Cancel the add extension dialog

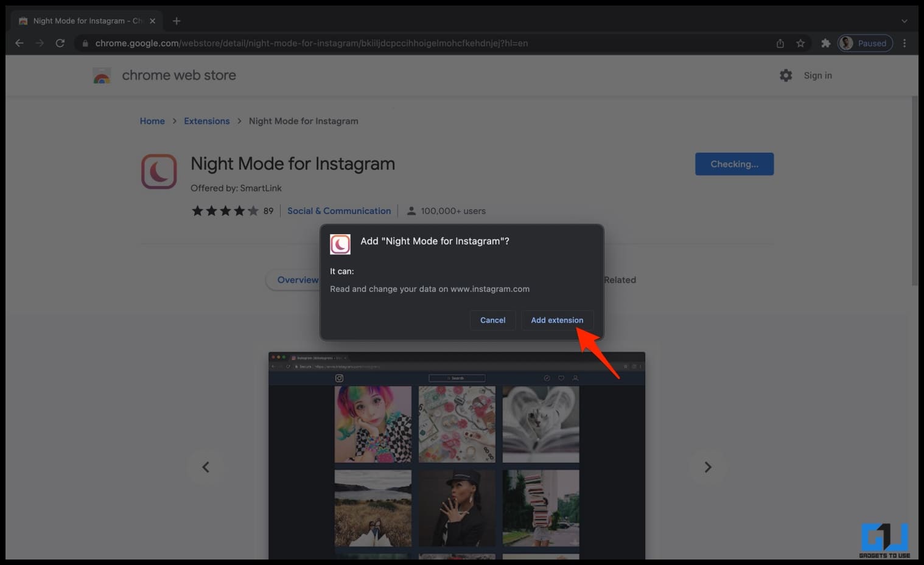[492, 320]
